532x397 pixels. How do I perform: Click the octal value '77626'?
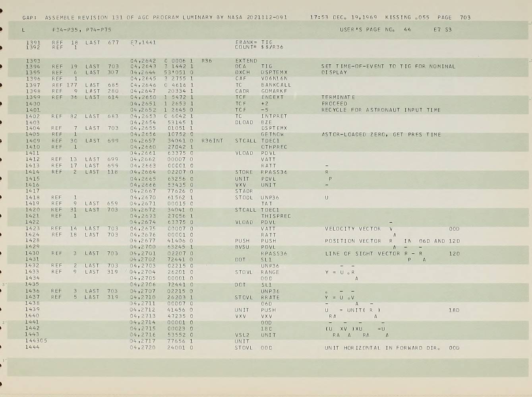click(x=177, y=191)
